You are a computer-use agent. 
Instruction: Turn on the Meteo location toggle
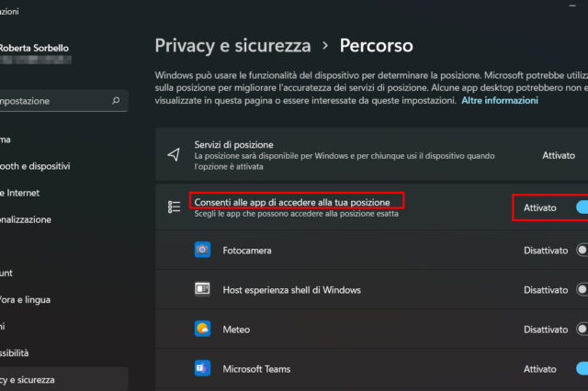coord(581,329)
